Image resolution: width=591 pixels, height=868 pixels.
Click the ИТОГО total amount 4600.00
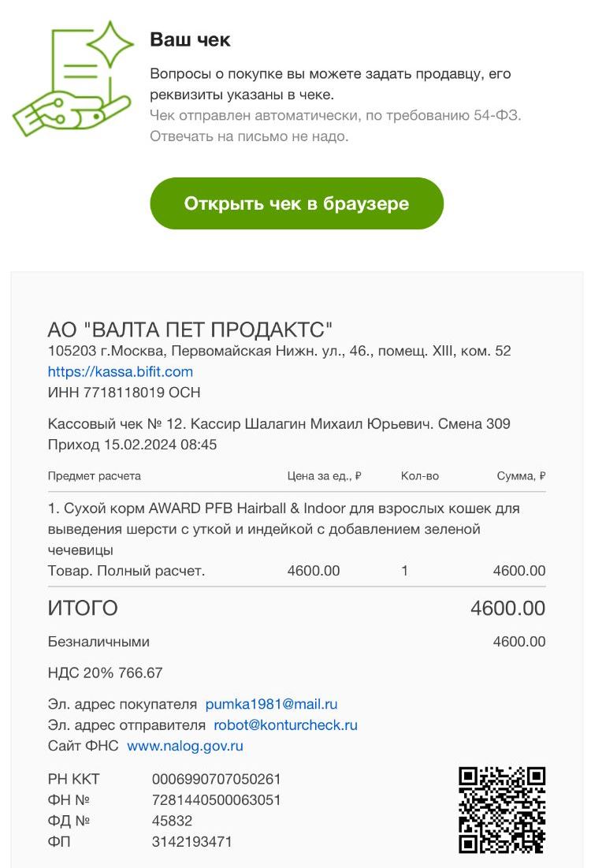507,609
